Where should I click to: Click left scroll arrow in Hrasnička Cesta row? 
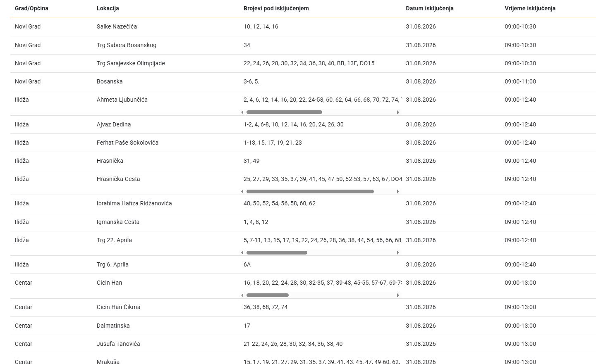(x=242, y=192)
